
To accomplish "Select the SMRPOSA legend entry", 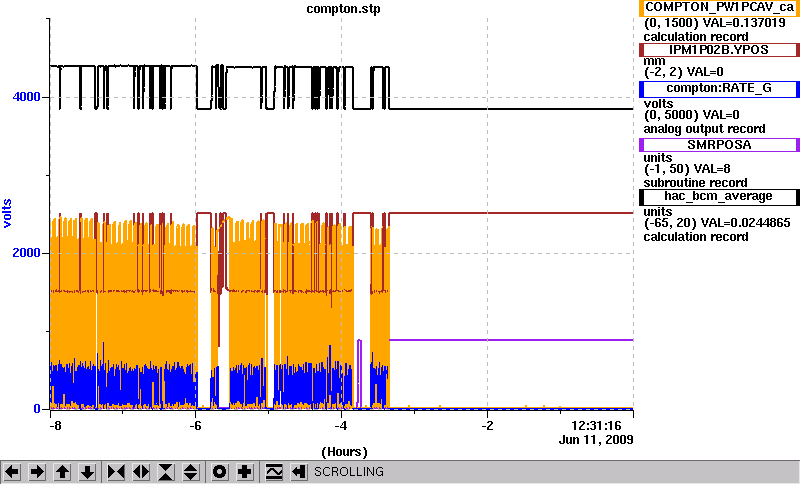I will [x=719, y=145].
